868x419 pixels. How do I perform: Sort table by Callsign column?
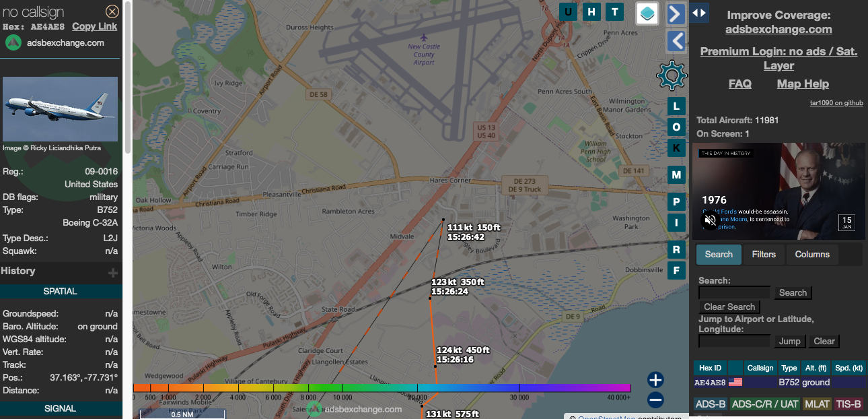click(760, 368)
